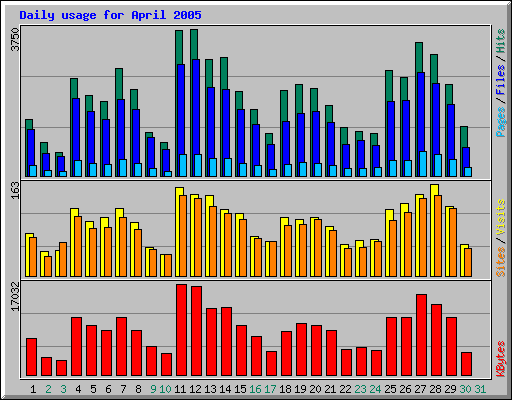This screenshot has width=512, height=400.
Task: Click day 1 on the x-axis
Action: pyautogui.click(x=33, y=389)
